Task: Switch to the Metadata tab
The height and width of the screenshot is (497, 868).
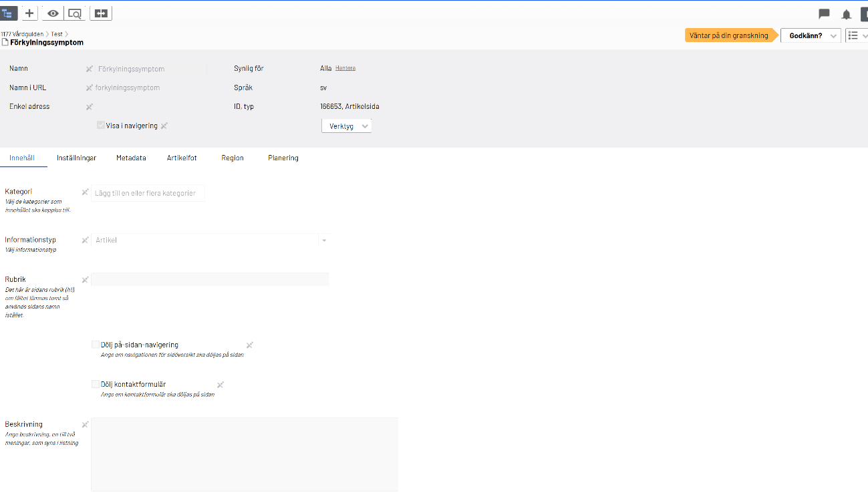Action: pyautogui.click(x=131, y=158)
